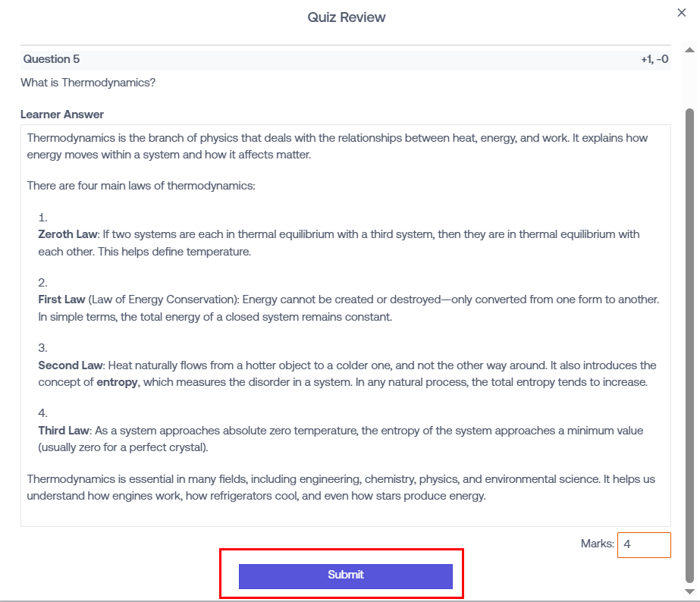Click the scrollbar down arrow

[x=689, y=591]
